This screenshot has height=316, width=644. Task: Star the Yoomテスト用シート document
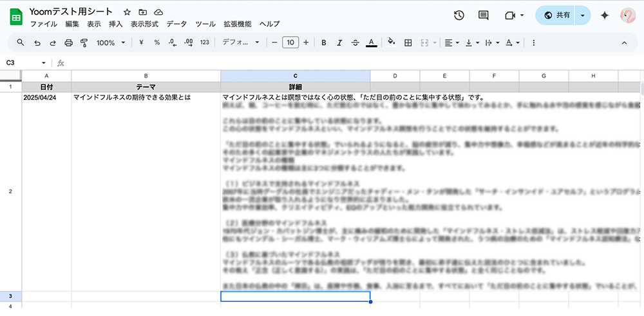(127, 12)
